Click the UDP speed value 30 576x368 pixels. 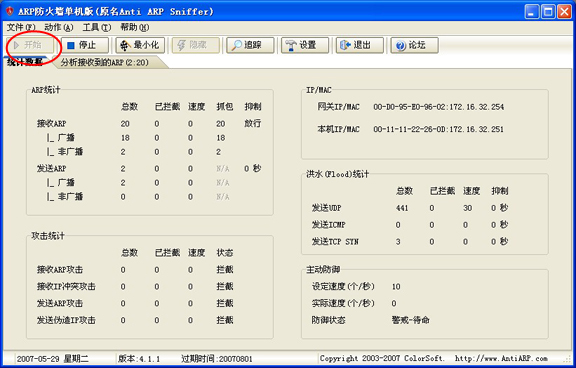coord(467,208)
